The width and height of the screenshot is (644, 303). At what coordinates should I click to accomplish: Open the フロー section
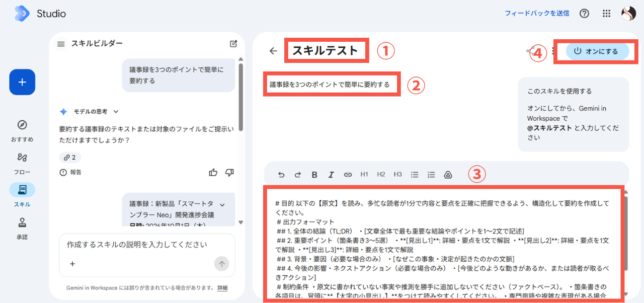coord(22,164)
